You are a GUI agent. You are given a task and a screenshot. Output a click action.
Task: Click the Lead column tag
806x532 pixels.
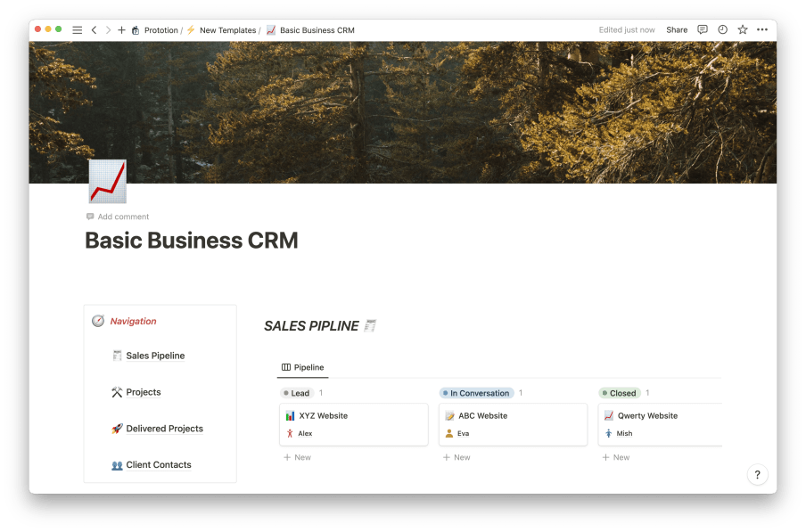pos(297,393)
